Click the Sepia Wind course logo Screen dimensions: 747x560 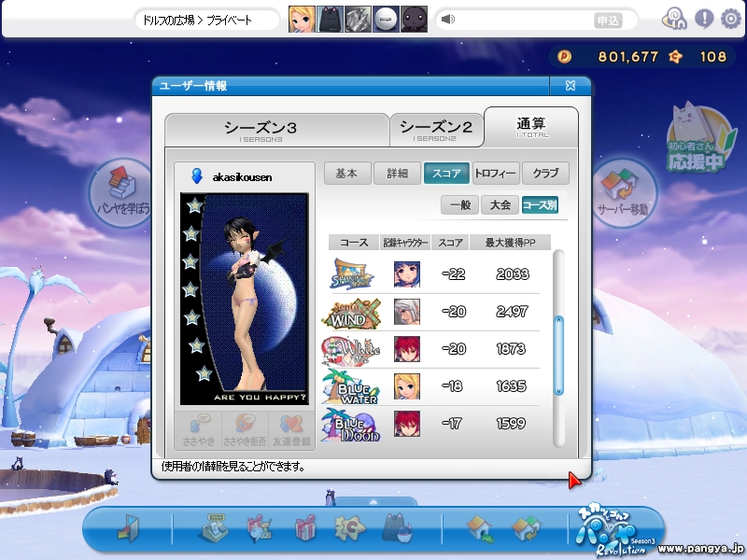coord(352,314)
